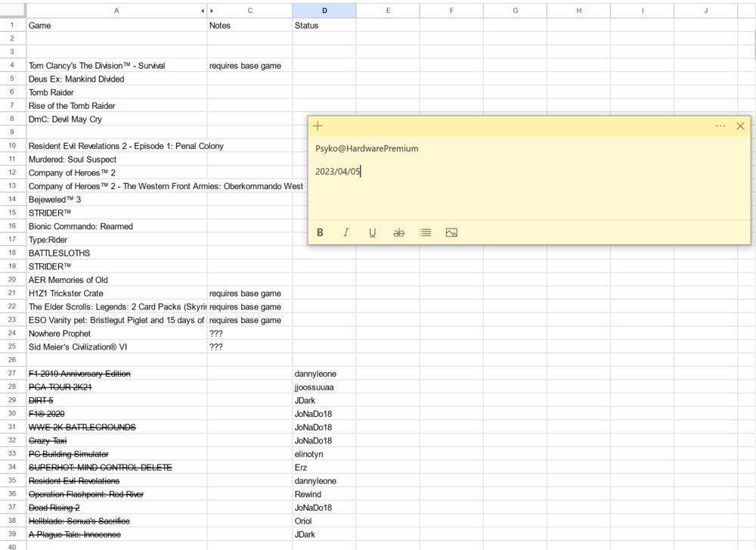756x550 pixels.
Task: Click the 'Game' header cell
Action: 116,26
